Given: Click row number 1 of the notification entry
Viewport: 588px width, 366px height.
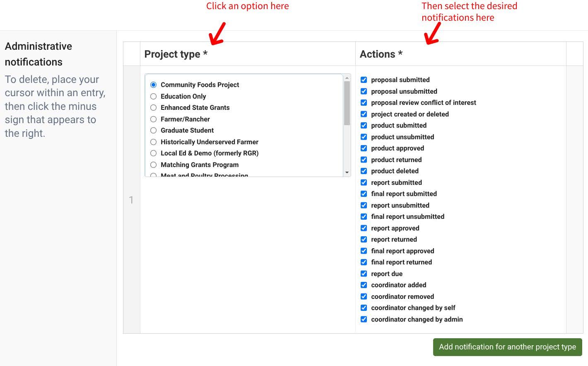Looking at the screenshot, I should click(131, 200).
